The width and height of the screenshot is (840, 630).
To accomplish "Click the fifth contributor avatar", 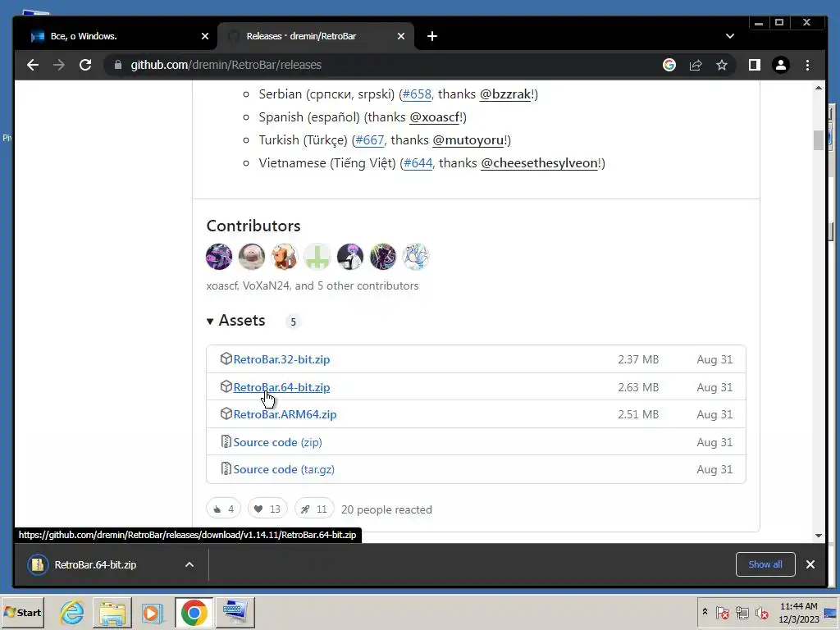I will (x=349, y=256).
